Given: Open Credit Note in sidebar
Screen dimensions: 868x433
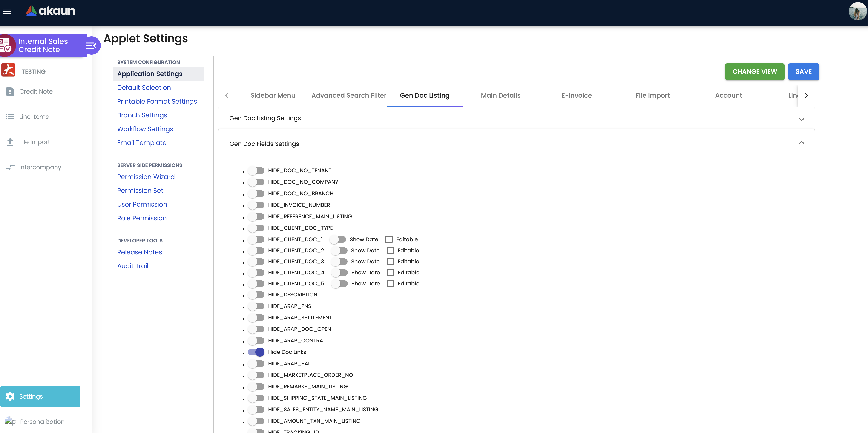Looking at the screenshot, I should point(36,91).
